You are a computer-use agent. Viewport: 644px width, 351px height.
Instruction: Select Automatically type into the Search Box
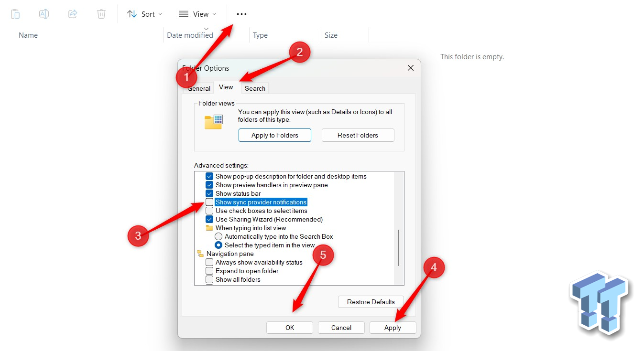[x=219, y=236]
